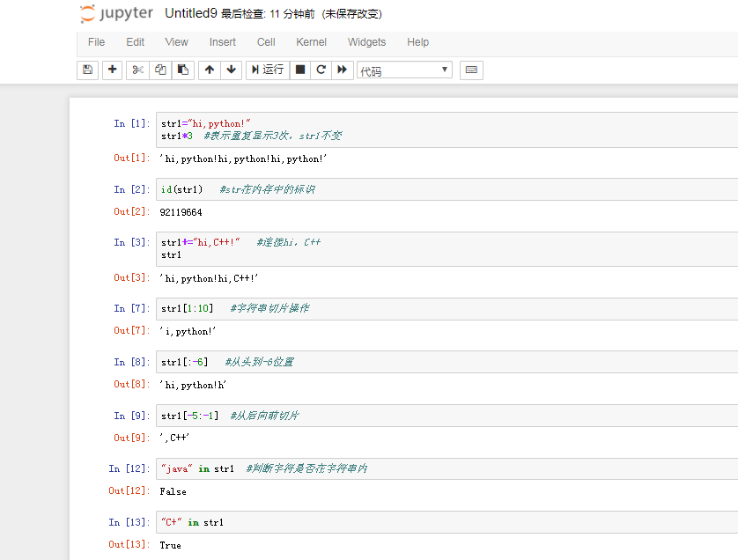Image resolution: width=738 pixels, height=560 pixels.
Task: Save the notebook using the disk icon
Action: coord(87,70)
